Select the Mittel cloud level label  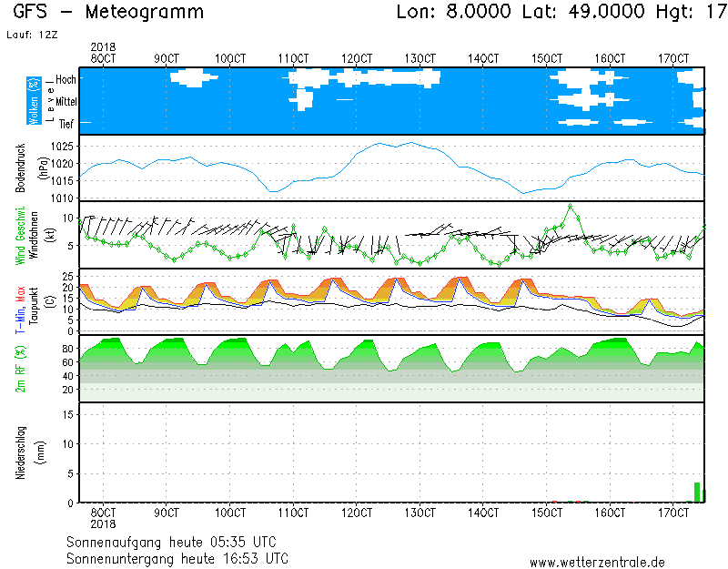pyautogui.click(x=64, y=102)
